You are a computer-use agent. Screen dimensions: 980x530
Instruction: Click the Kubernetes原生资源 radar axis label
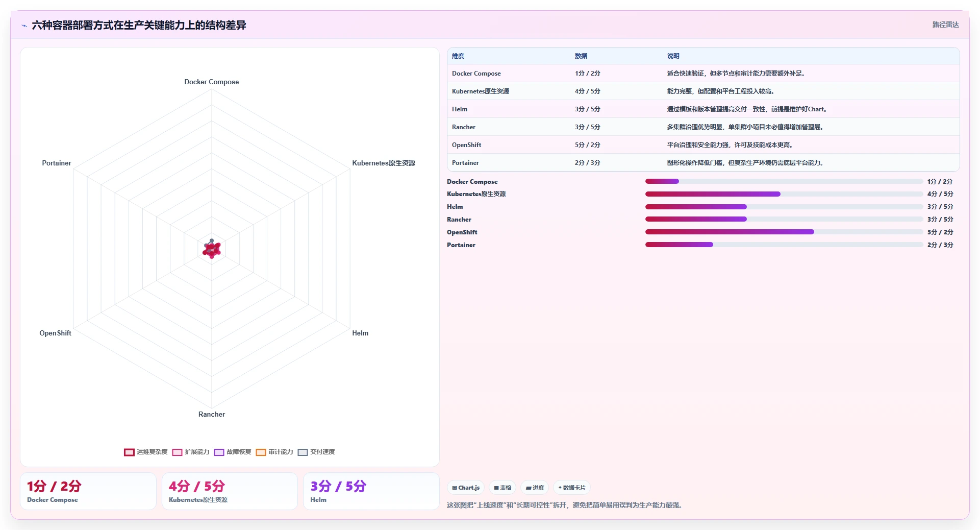point(384,163)
